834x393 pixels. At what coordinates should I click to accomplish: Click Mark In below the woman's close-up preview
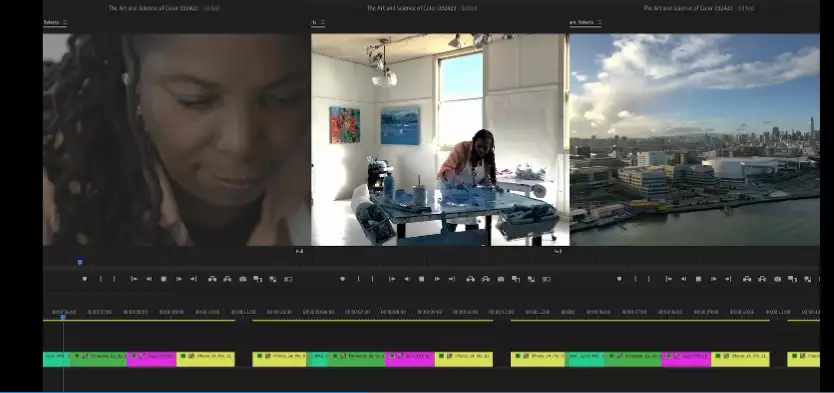click(101, 279)
